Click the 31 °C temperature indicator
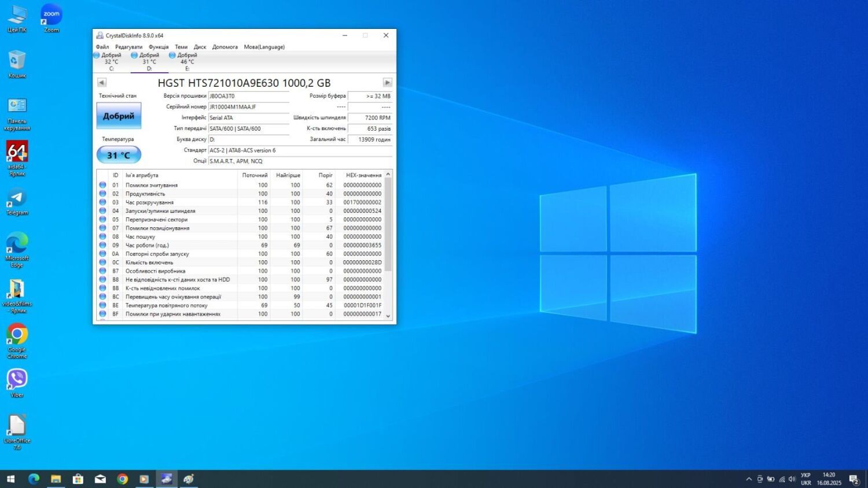The image size is (868, 488). 119,155
